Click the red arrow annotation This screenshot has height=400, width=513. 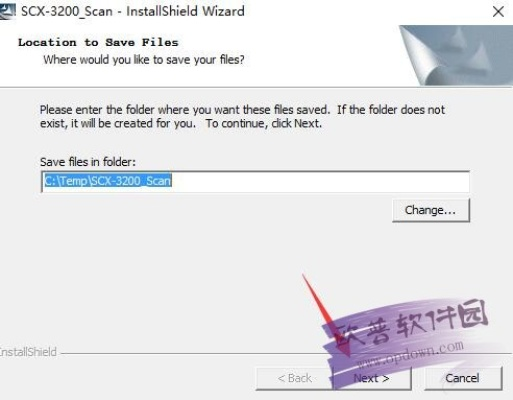tap(327, 317)
